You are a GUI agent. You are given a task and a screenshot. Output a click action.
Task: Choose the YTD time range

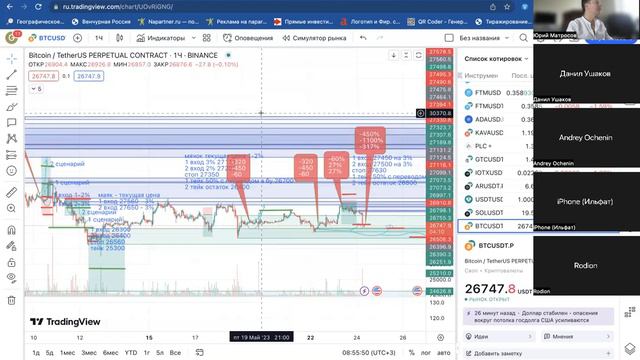tap(131, 353)
